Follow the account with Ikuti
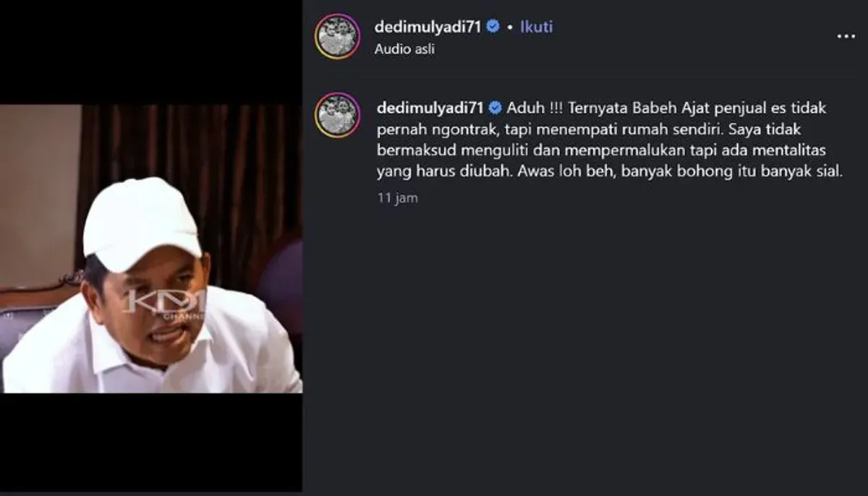The image size is (868, 496). [x=537, y=27]
